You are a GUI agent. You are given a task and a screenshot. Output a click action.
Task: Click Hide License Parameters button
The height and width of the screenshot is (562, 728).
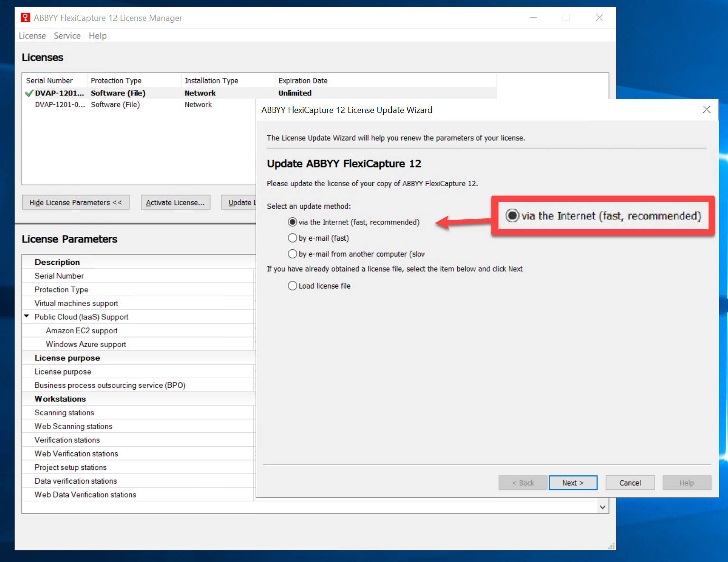(76, 202)
